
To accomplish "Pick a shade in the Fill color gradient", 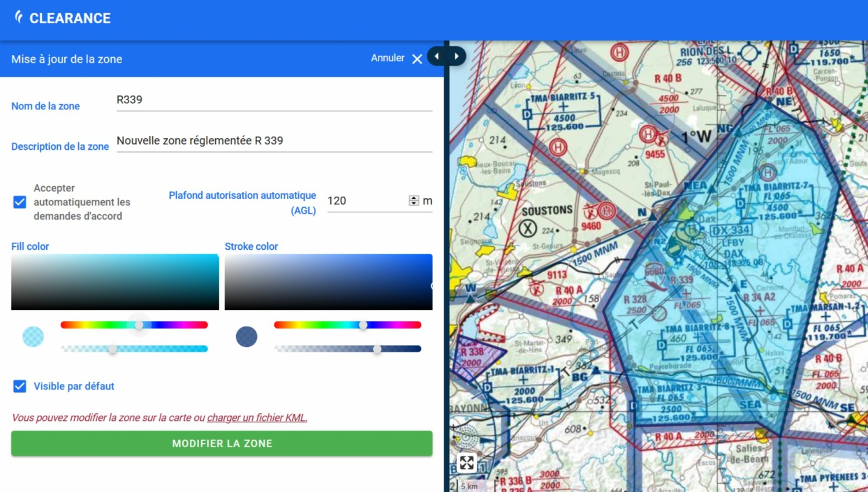I will click(115, 282).
